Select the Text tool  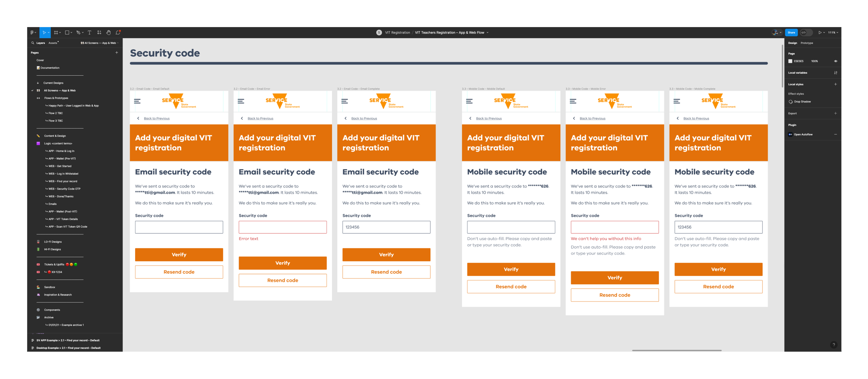point(89,33)
